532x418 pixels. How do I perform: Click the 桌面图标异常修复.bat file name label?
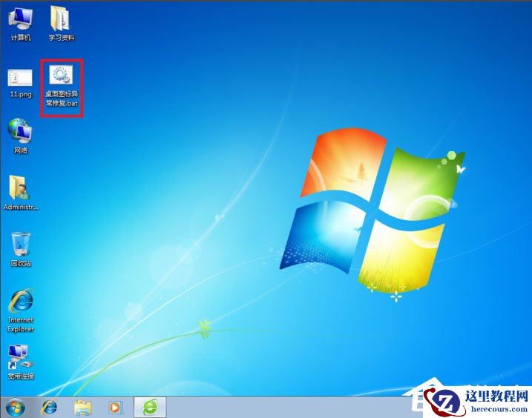pos(62,99)
